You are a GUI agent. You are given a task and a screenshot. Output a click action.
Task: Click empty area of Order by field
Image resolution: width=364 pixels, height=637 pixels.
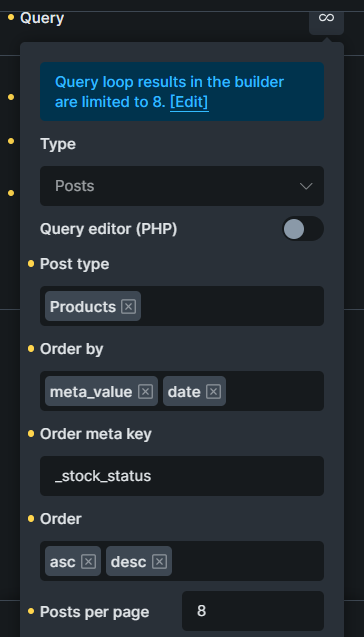[274, 392]
